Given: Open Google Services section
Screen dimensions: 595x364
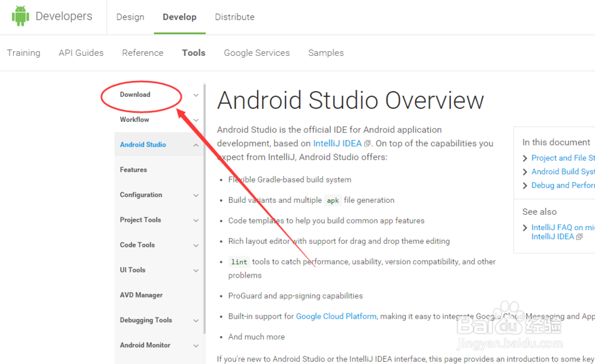Looking at the screenshot, I should (256, 53).
